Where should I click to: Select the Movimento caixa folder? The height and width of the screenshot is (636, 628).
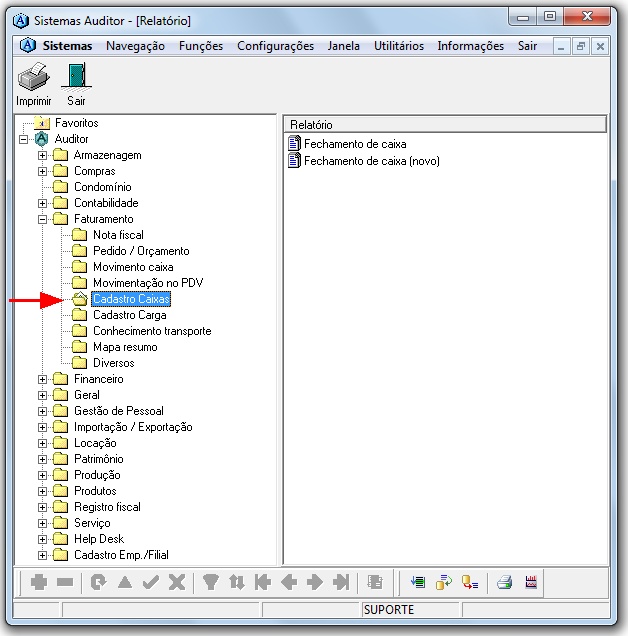tap(133, 267)
